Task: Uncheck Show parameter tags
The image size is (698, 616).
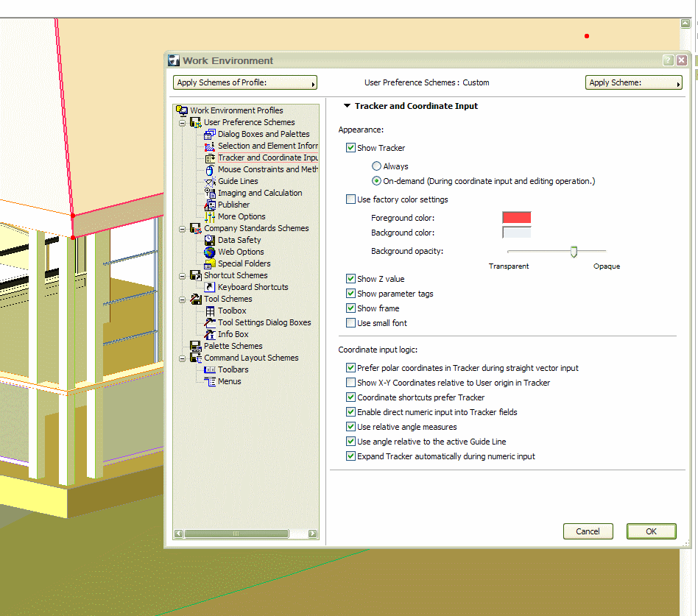Action: point(351,293)
